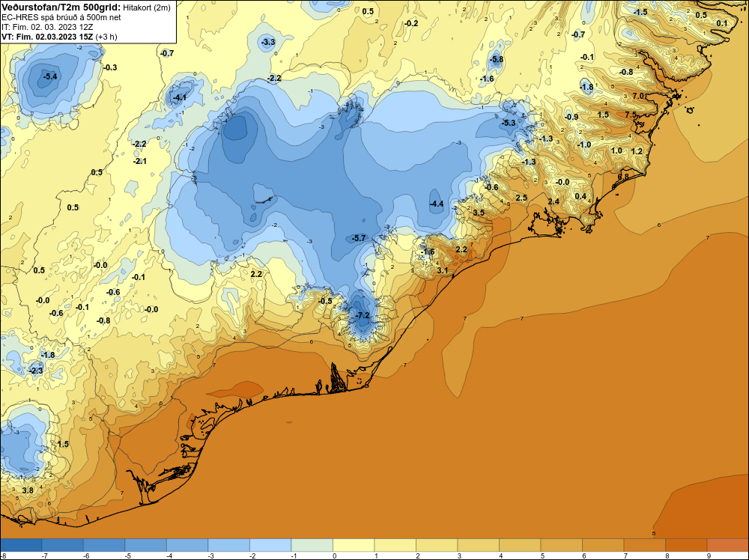Click the 'EC-HRES spá brúuð á 500m net' line
This screenshot has width=749, height=560.
tap(61, 17)
